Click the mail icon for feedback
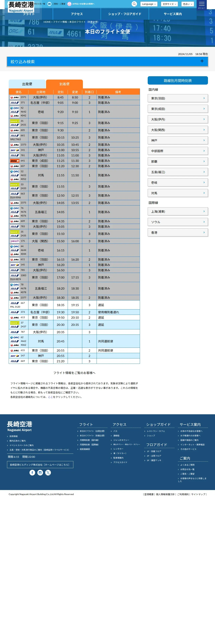This screenshot has width=215, height=644. 49,4
